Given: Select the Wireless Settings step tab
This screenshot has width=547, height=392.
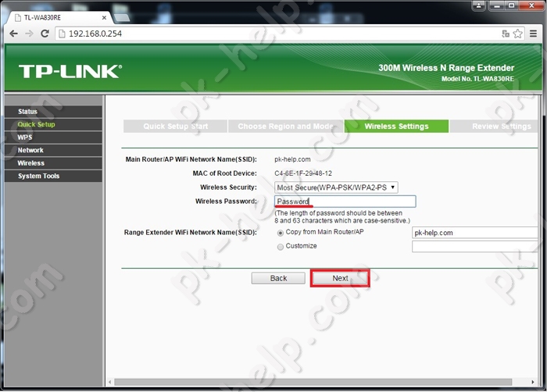Looking at the screenshot, I should 397,127.
